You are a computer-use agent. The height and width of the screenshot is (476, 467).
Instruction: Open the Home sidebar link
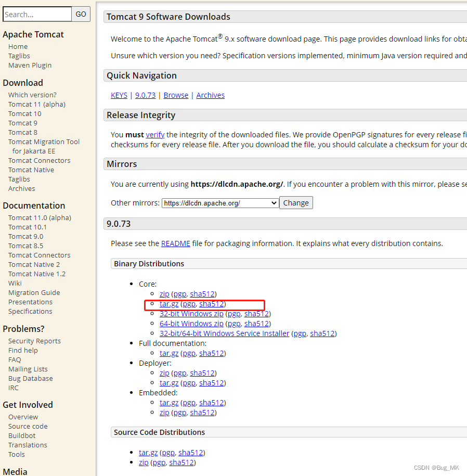(18, 46)
